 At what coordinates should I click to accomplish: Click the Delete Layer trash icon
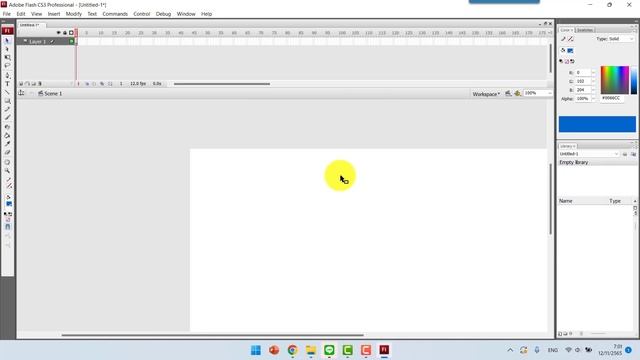pyautogui.click(x=40, y=84)
